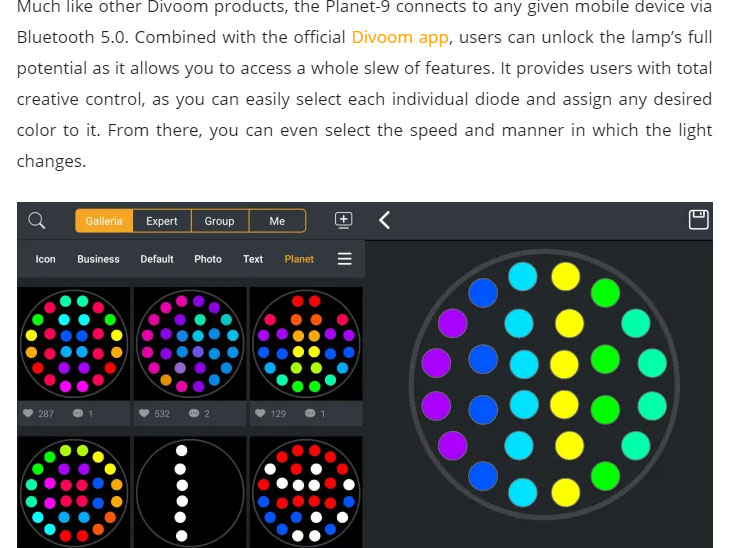Image resolution: width=731 pixels, height=548 pixels.
Task: Select the Group tab
Action: coord(219,221)
